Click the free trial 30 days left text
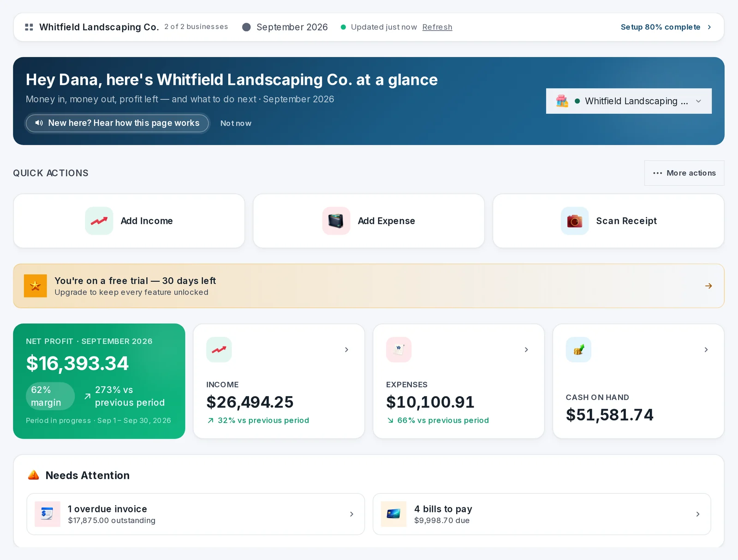 pos(135,281)
